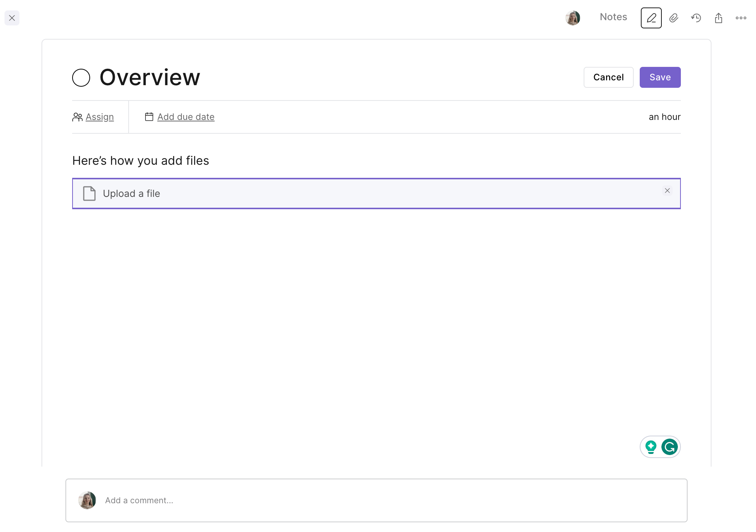Click the green lightbulb suggestion icon
Image resolution: width=756 pixels, height=532 pixels.
click(x=651, y=447)
